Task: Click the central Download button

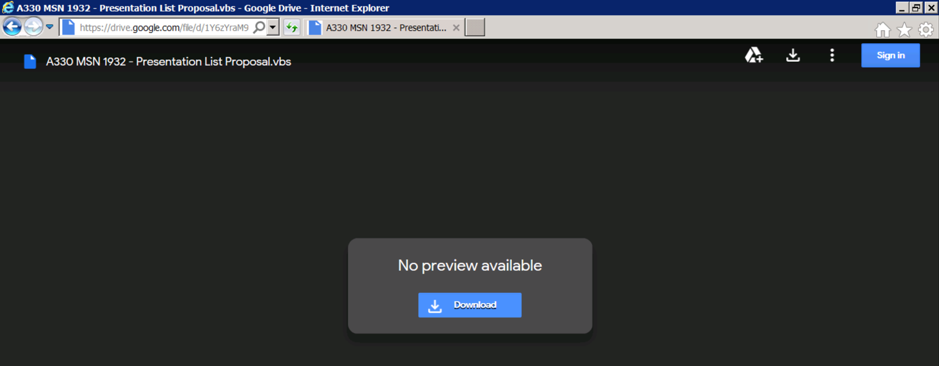Action: [x=470, y=305]
